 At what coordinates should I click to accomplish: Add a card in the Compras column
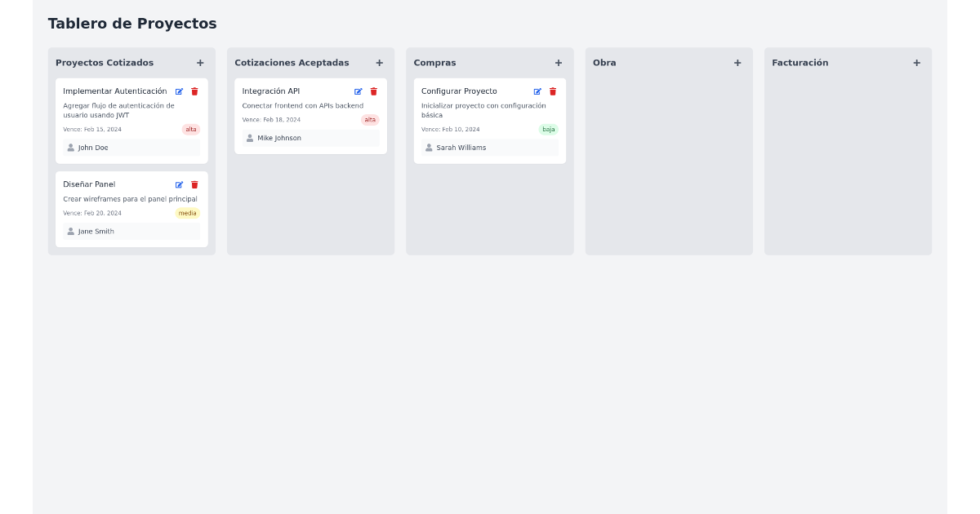(559, 62)
